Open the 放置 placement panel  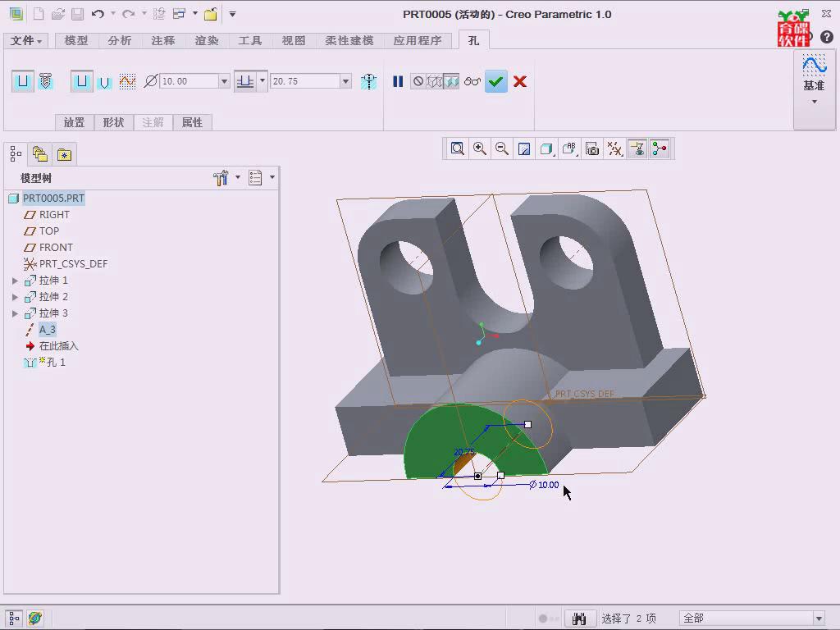pos(74,123)
